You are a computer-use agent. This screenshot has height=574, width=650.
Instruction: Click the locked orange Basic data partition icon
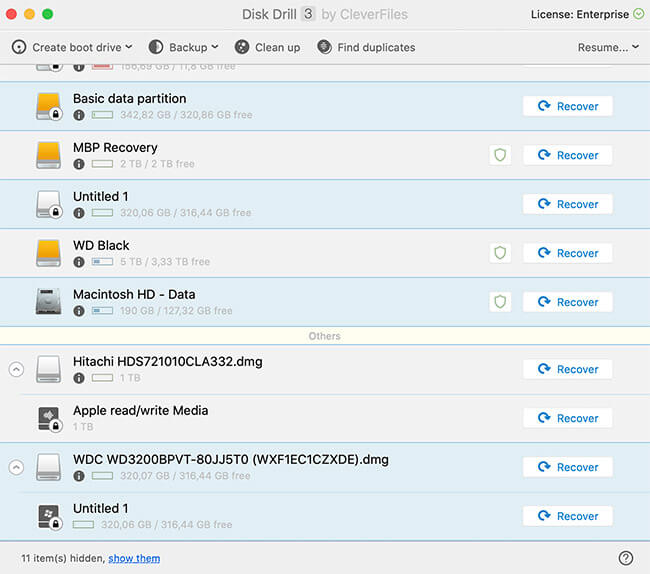tap(49, 107)
